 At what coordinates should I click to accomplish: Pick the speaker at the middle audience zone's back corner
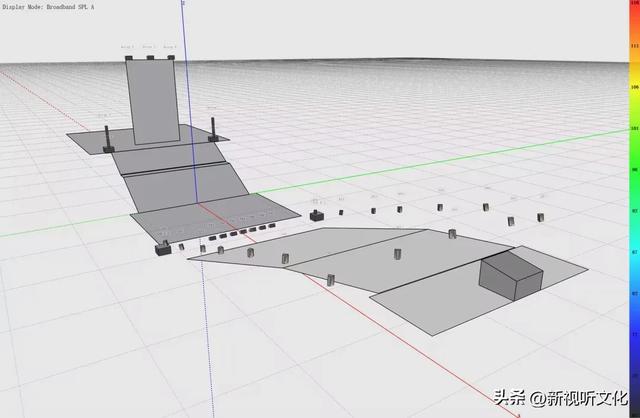452,234
